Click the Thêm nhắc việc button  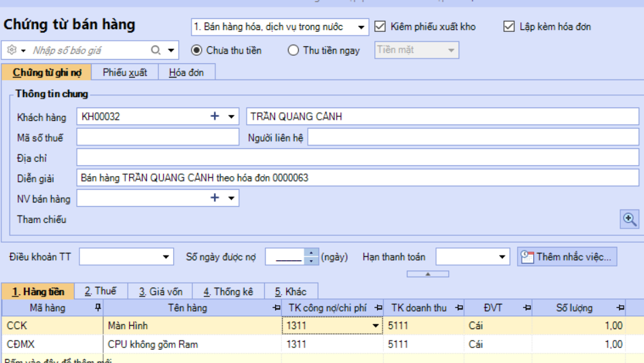pyautogui.click(x=567, y=257)
